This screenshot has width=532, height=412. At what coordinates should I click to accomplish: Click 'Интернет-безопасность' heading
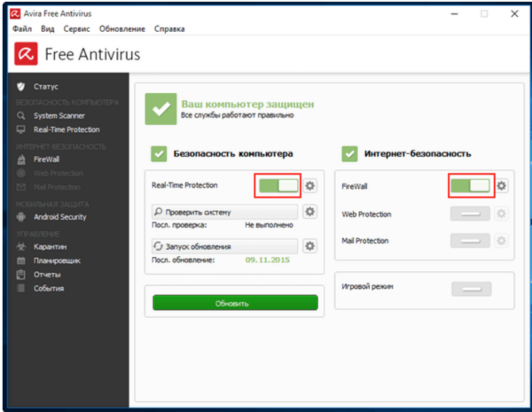(x=418, y=153)
